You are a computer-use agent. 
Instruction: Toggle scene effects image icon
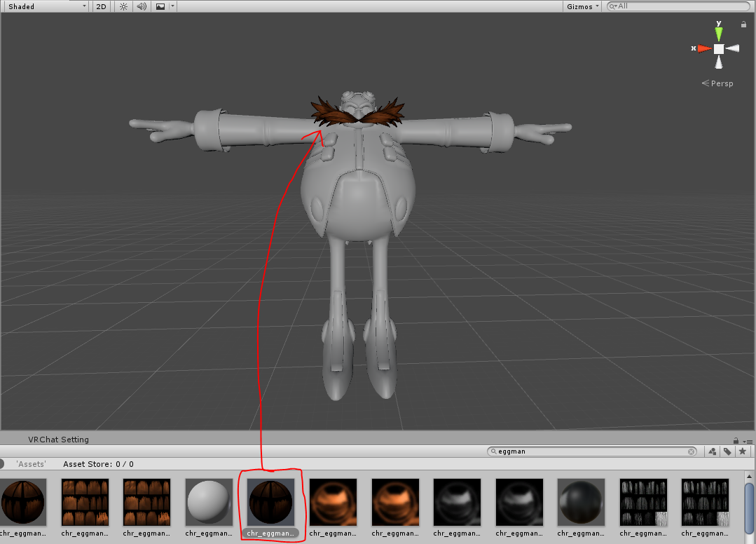[160, 6]
